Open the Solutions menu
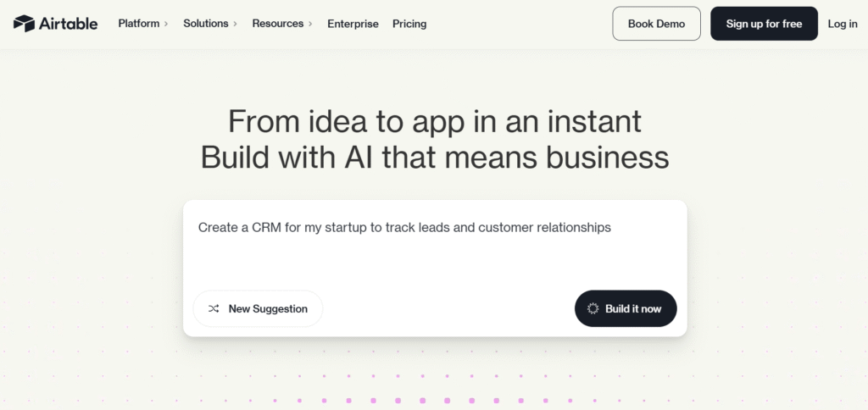This screenshot has height=410, width=868. (x=206, y=24)
